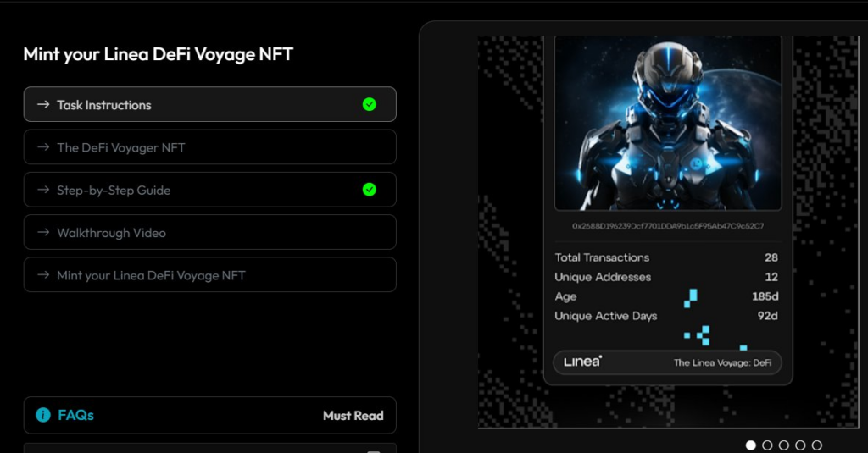Click the Linea logo on the NFT card

582,362
